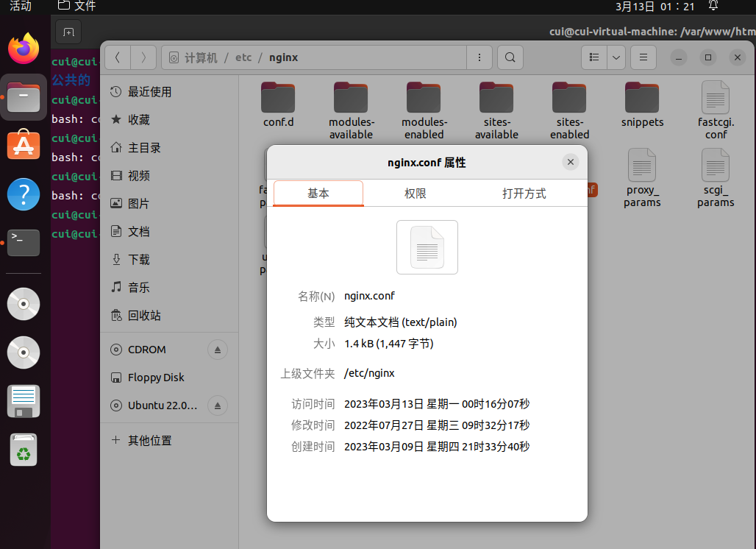Eject the CDROM drive

tap(217, 350)
